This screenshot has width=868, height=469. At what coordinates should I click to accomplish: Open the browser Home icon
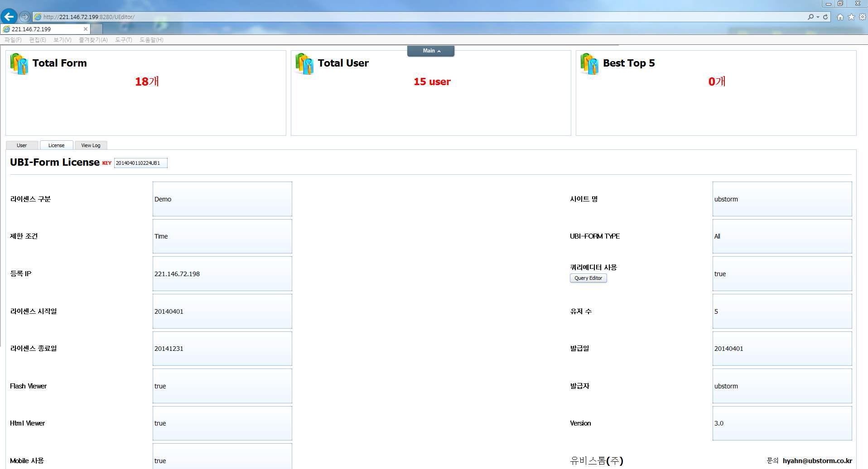click(x=840, y=17)
